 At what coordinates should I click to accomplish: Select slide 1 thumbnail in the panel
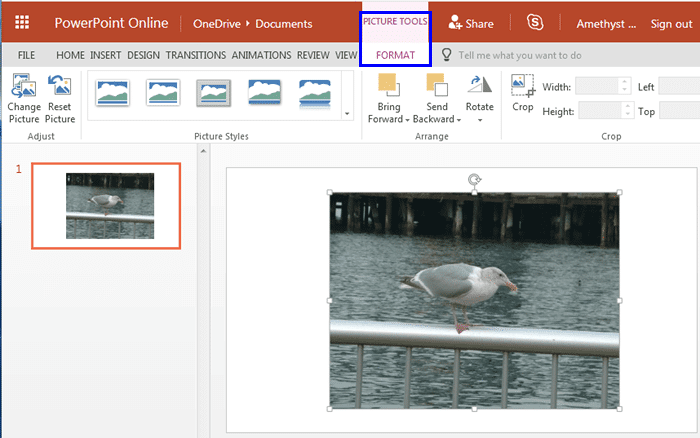(x=106, y=205)
